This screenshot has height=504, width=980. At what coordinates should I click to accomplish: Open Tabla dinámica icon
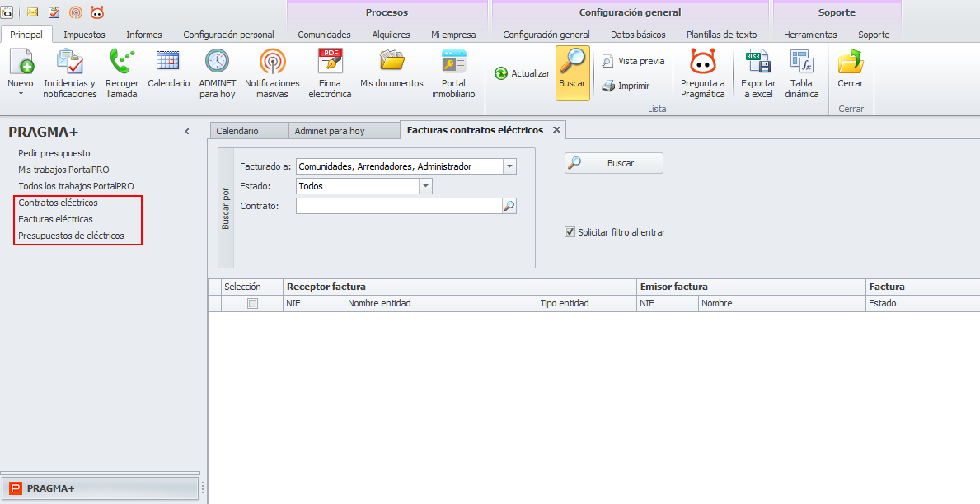[x=801, y=62]
